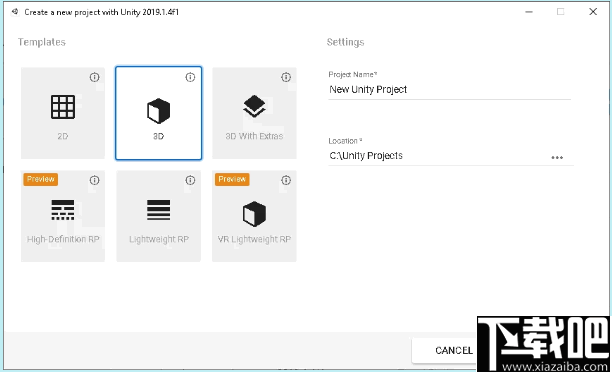Close the new project window
Viewport: 612px width, 372px height.
point(593,12)
